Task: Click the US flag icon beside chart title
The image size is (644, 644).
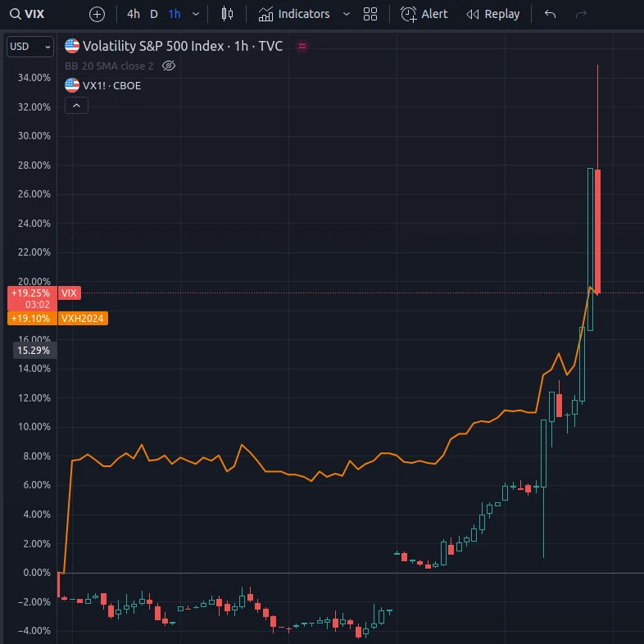Action: pos(72,46)
